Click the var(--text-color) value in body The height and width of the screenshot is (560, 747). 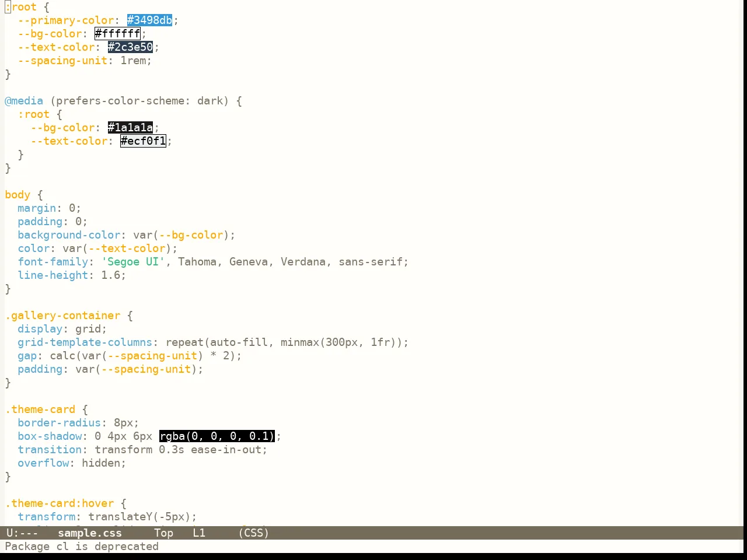117,249
